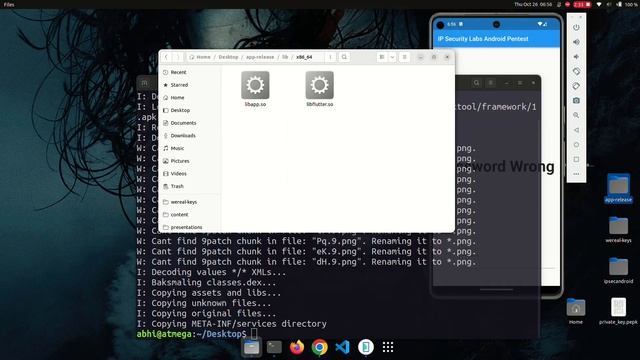640x360 pixels.
Task: Open search in Files window
Action: (x=344, y=57)
